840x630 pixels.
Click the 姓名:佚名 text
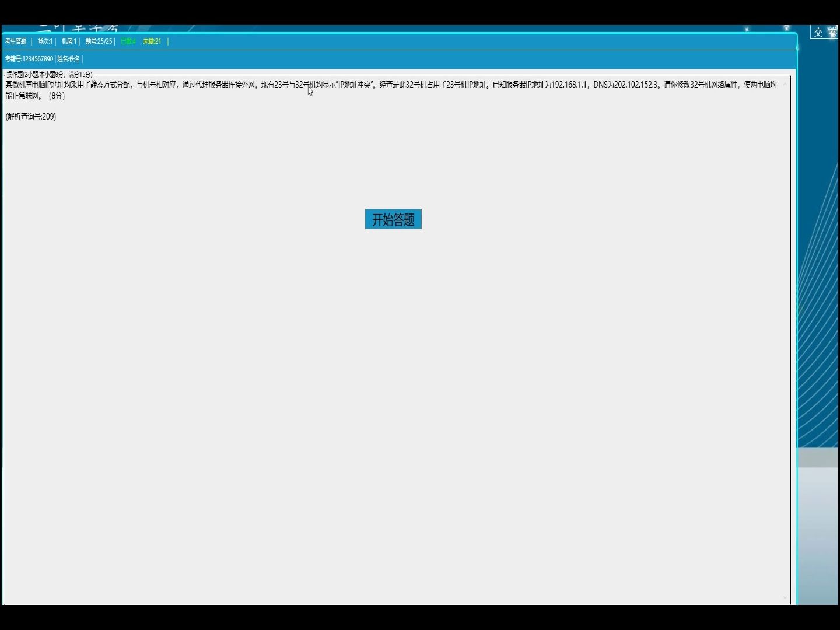68,59
